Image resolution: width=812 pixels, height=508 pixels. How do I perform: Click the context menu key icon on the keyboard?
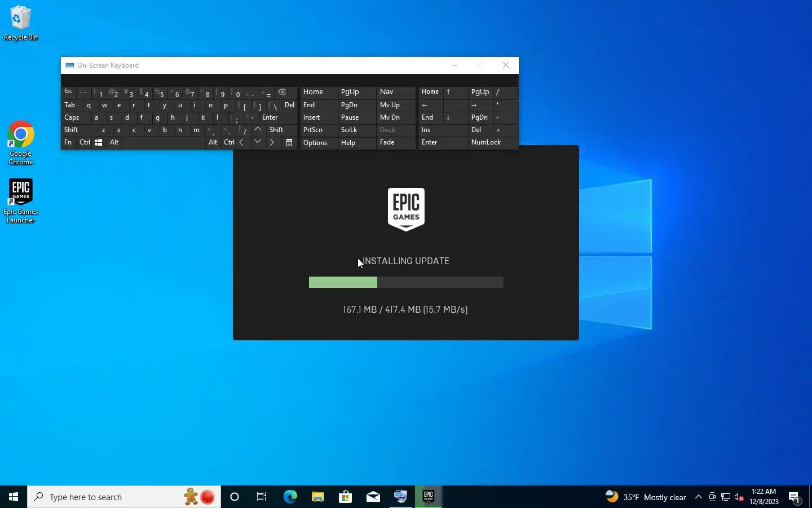pos(289,143)
